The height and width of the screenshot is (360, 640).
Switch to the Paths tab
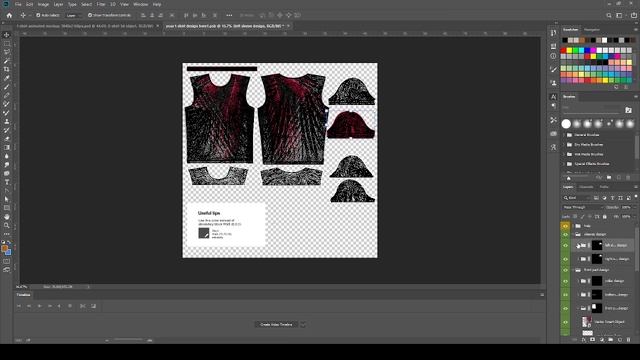point(604,187)
